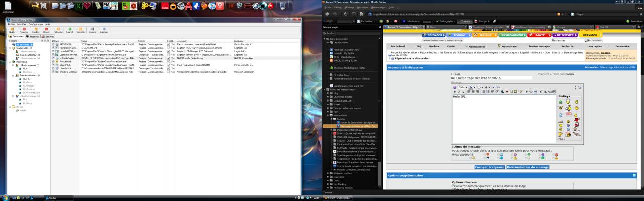Image resolution: width=644 pixels, height=201 pixels.
Task: Collapse the Startup folders tree node
Action: pos(10,48)
